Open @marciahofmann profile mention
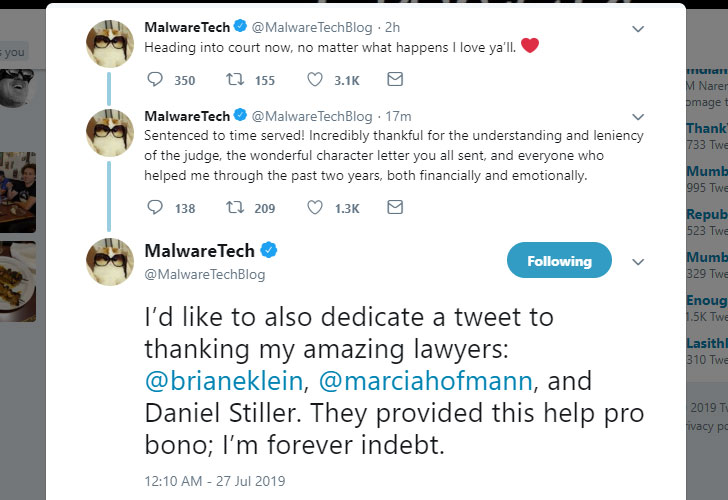The height and width of the screenshot is (500, 728). tap(425, 381)
